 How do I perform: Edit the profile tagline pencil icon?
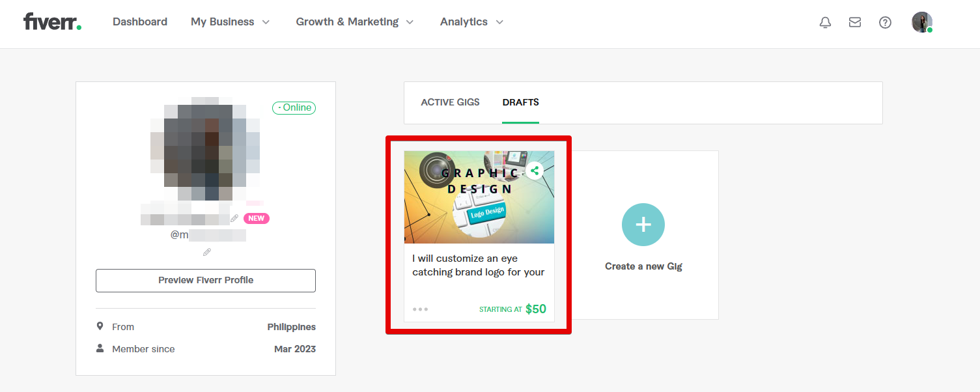(206, 252)
